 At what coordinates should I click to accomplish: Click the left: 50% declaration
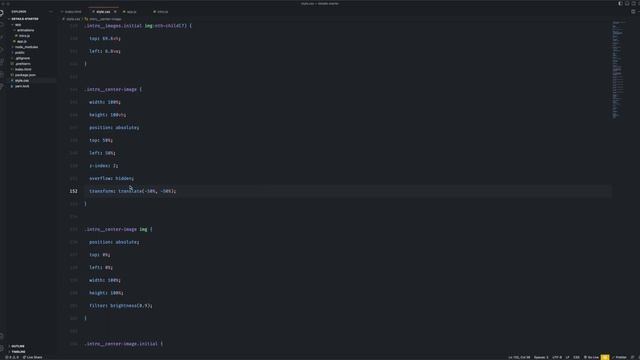(x=102, y=153)
